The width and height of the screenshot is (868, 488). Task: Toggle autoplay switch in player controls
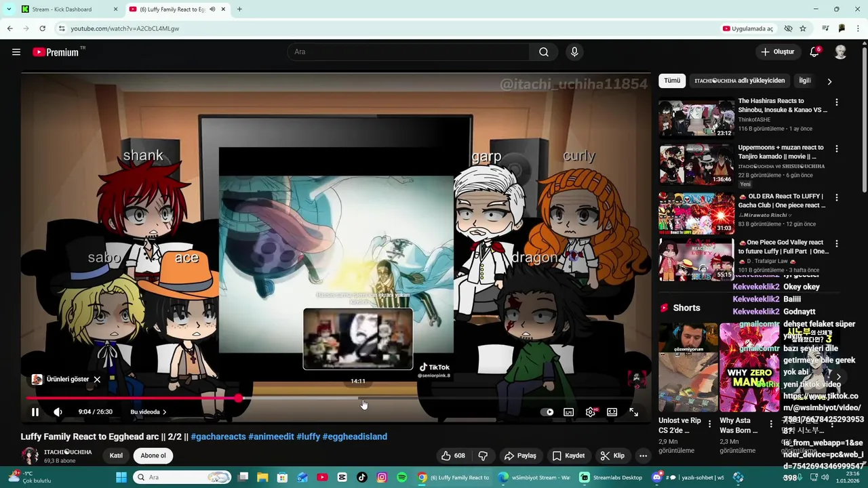point(547,412)
